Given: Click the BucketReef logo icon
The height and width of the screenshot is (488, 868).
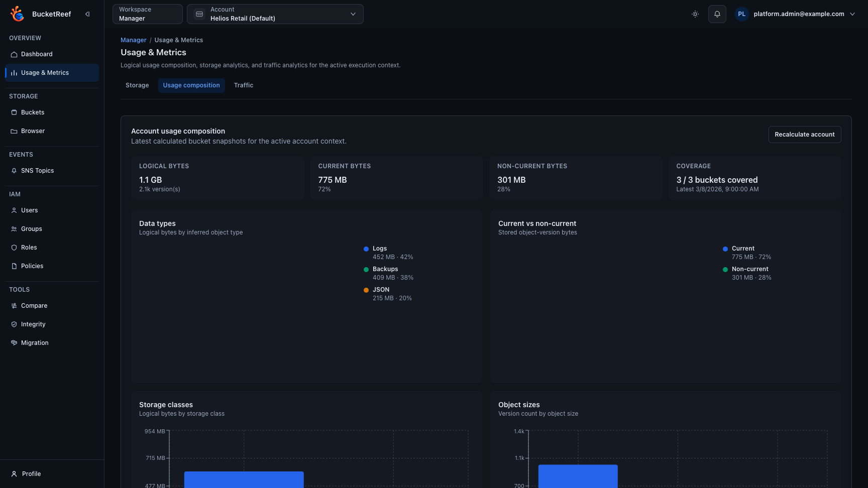Looking at the screenshot, I should point(17,14).
